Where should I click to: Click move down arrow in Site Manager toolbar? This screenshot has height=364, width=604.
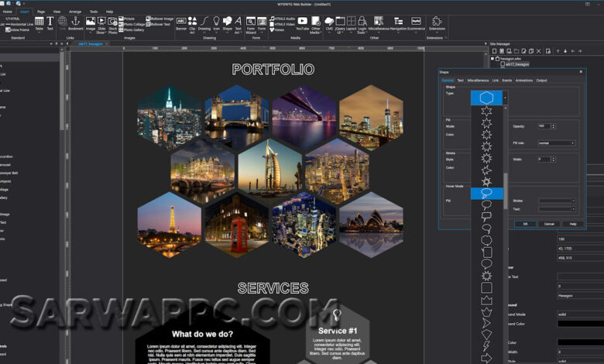pyautogui.click(x=565, y=51)
